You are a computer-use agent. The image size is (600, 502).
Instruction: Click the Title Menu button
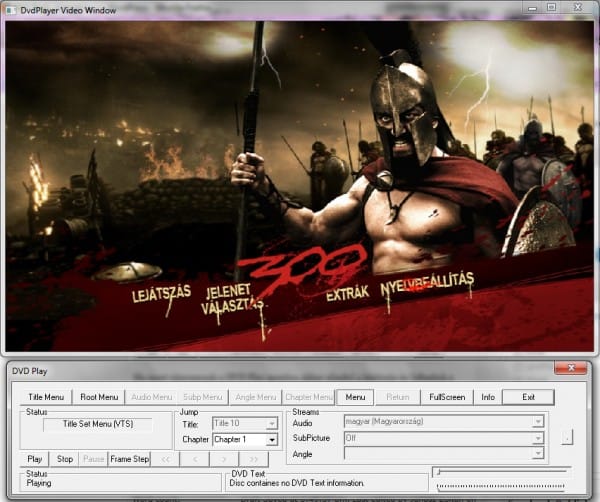[x=46, y=397]
